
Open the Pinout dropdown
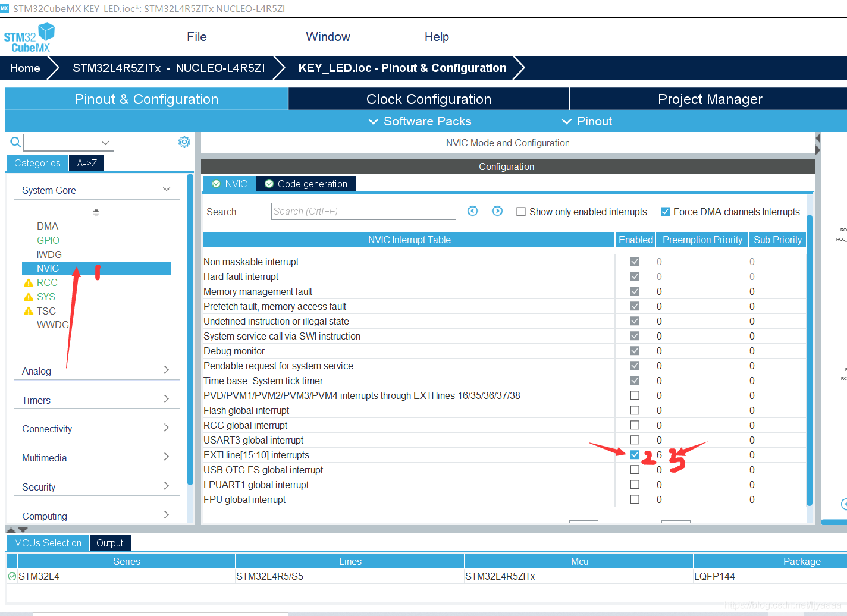point(587,121)
